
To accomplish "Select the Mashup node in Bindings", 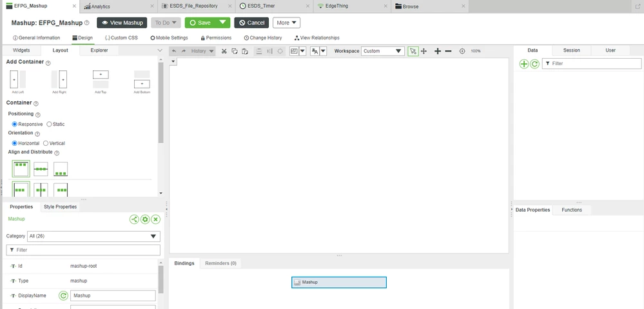I will [x=339, y=283].
